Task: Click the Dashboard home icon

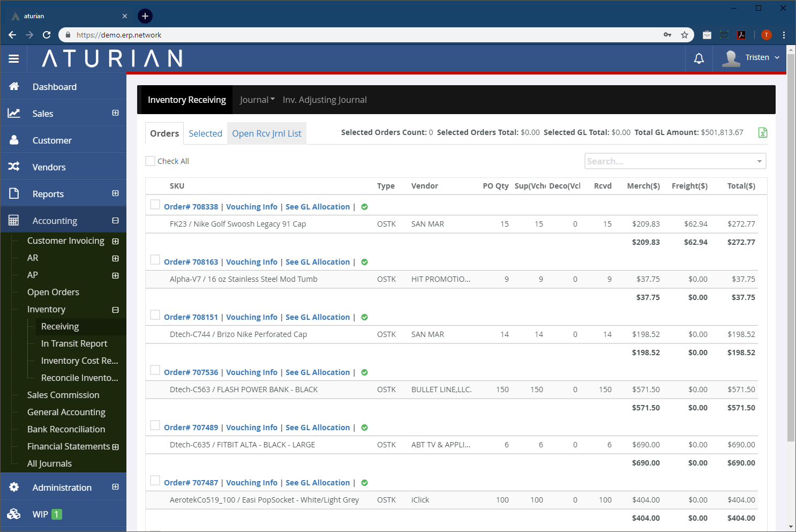Action: pos(14,87)
